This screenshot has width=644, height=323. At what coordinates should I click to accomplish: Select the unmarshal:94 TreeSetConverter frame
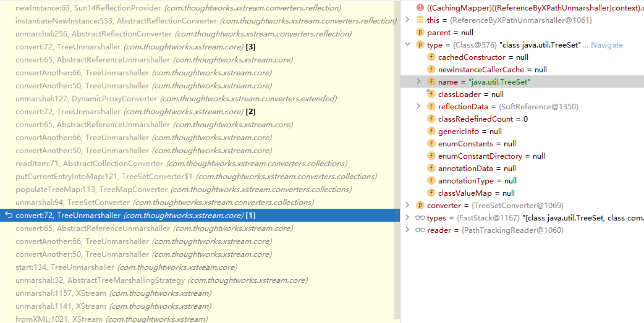164,202
